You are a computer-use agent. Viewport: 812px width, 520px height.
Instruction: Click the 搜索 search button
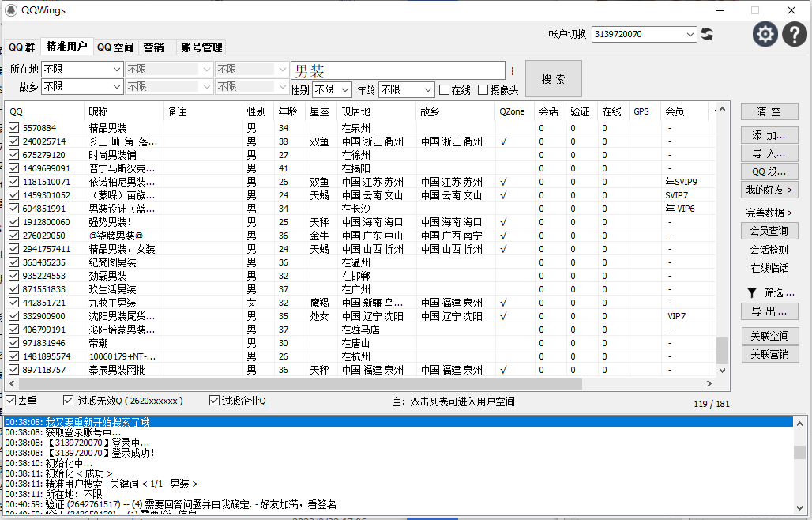pyautogui.click(x=553, y=79)
